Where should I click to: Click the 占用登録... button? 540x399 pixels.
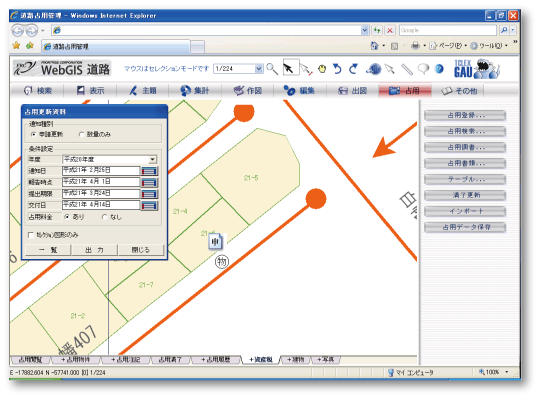465,115
